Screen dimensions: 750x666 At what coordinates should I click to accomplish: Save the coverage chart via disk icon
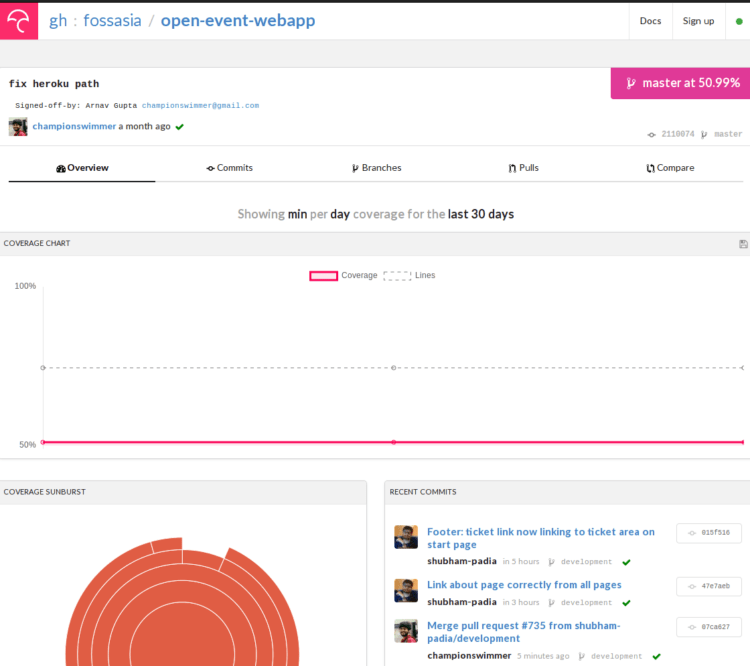pos(743,244)
